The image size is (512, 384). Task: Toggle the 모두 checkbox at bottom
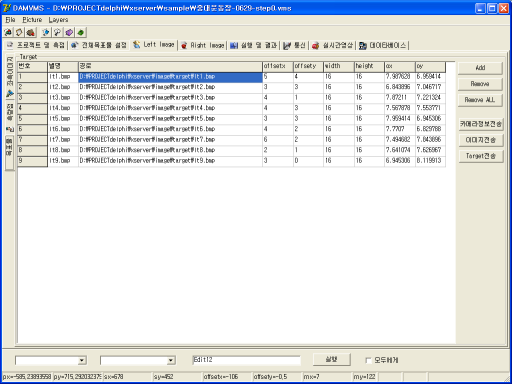368,360
